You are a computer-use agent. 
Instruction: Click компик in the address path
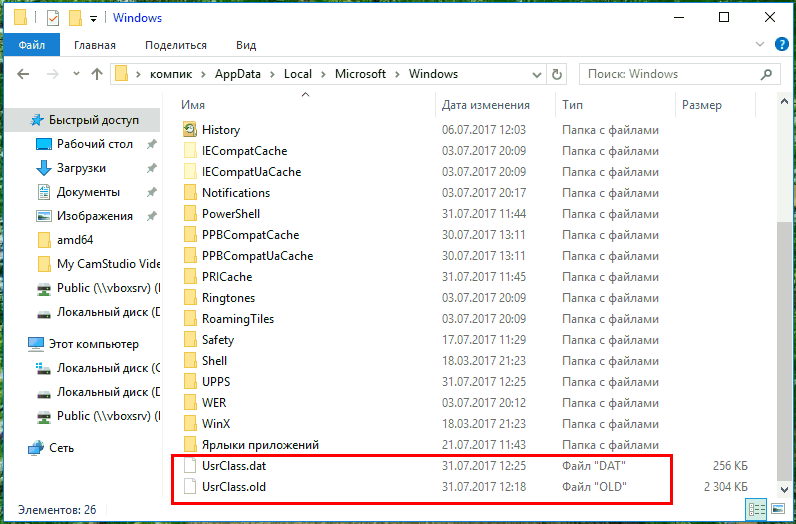pyautogui.click(x=171, y=74)
